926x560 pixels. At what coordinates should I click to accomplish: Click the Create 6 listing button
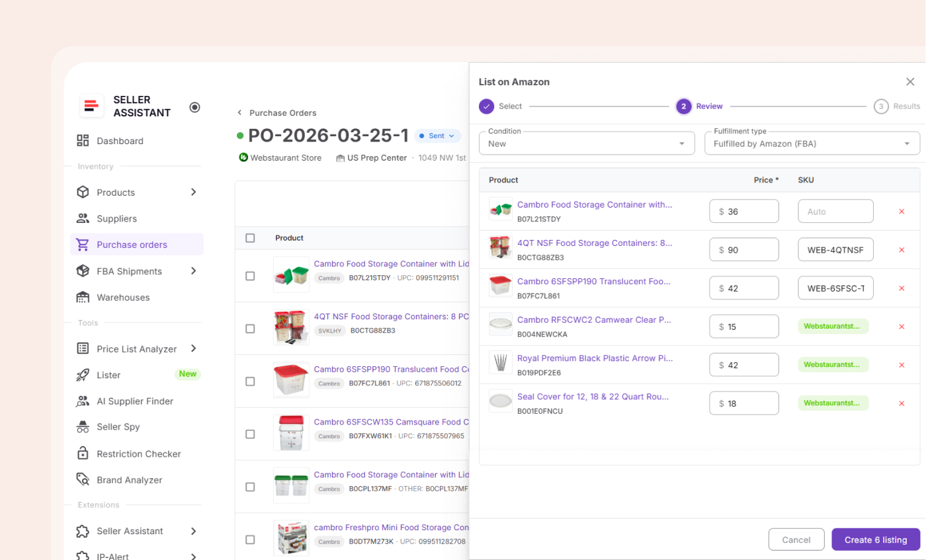point(875,540)
